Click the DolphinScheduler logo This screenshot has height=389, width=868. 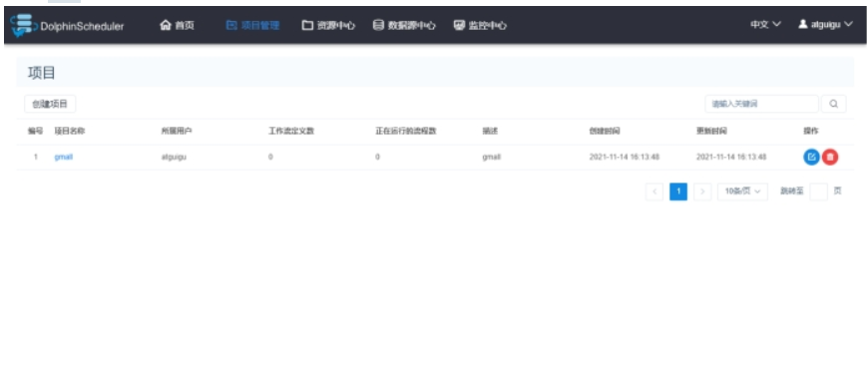pos(67,26)
